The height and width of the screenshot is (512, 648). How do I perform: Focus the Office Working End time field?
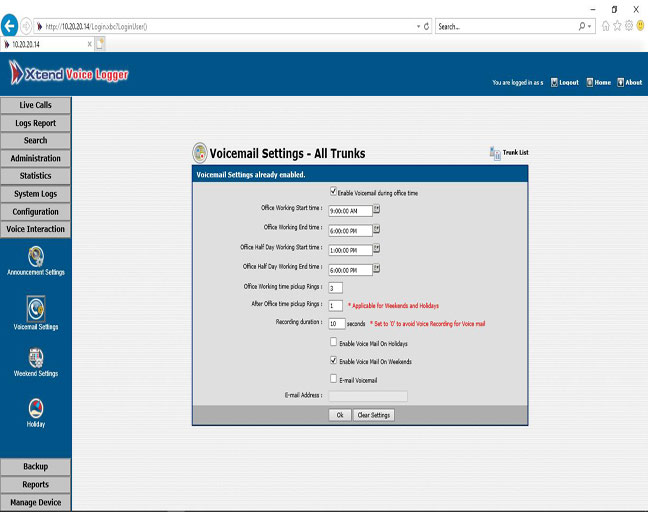[x=350, y=231]
